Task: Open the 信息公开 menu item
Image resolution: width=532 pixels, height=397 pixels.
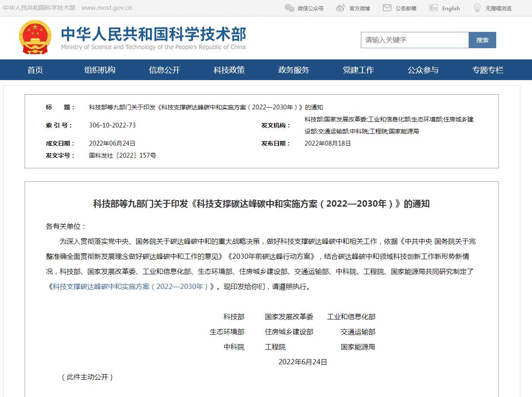Action: (164, 70)
